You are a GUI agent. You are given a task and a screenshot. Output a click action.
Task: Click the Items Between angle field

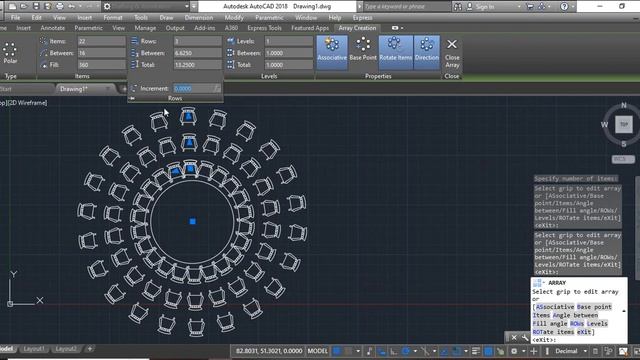click(102, 53)
